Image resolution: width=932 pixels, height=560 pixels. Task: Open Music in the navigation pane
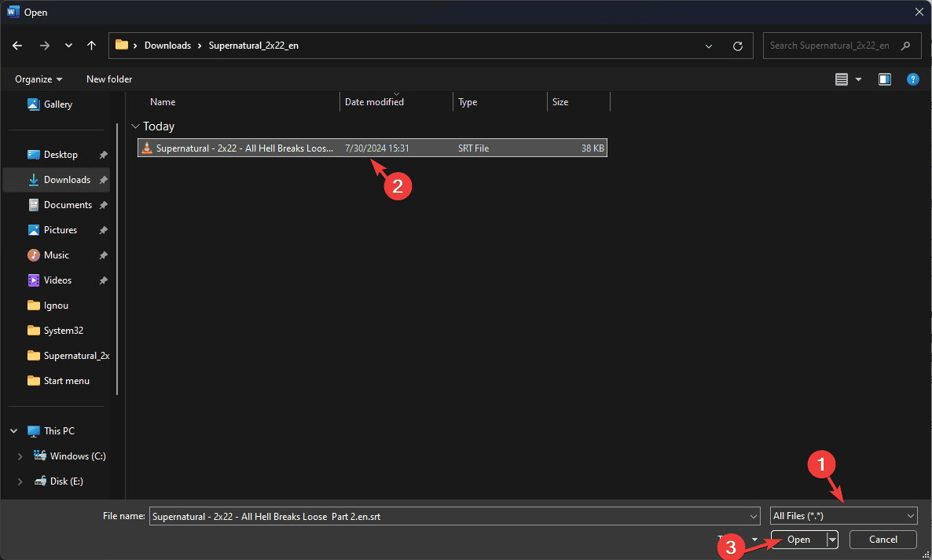pos(57,255)
